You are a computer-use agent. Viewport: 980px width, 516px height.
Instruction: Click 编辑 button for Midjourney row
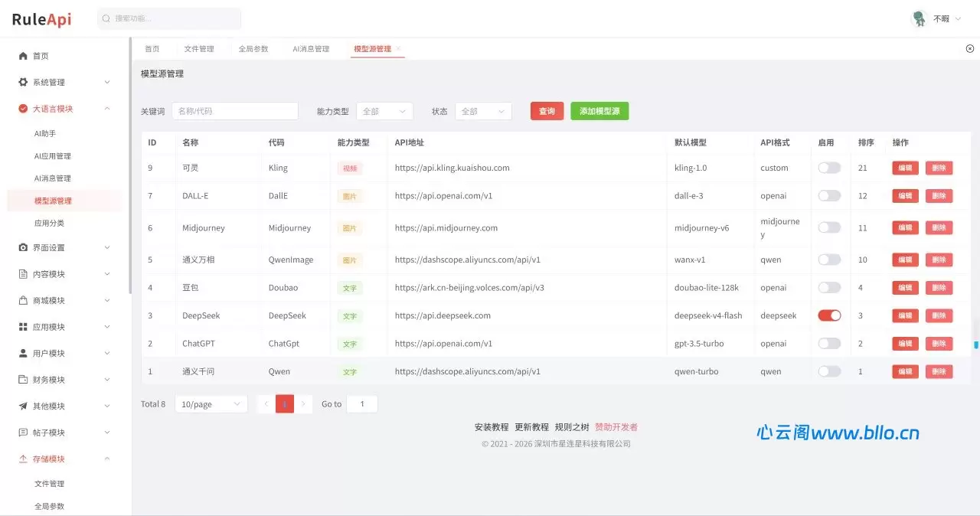click(905, 227)
